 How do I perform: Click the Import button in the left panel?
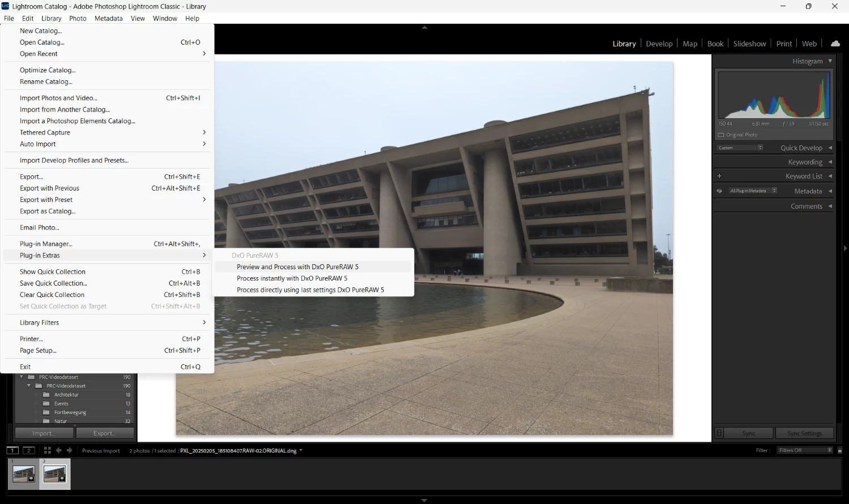click(44, 433)
